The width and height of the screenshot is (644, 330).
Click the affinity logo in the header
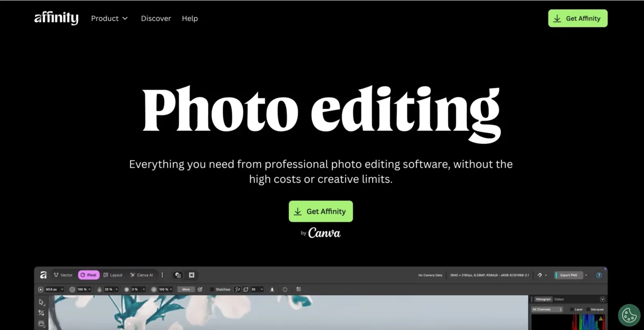click(56, 18)
